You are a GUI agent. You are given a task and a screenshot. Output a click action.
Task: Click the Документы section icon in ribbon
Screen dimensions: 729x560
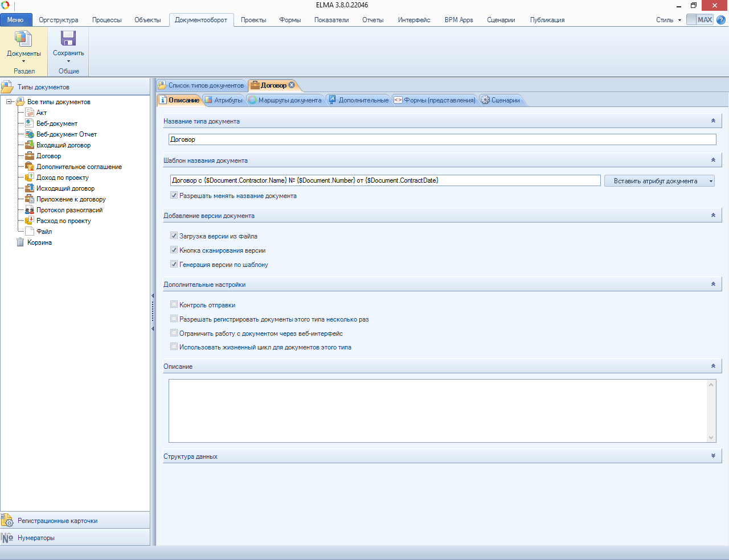point(23,39)
